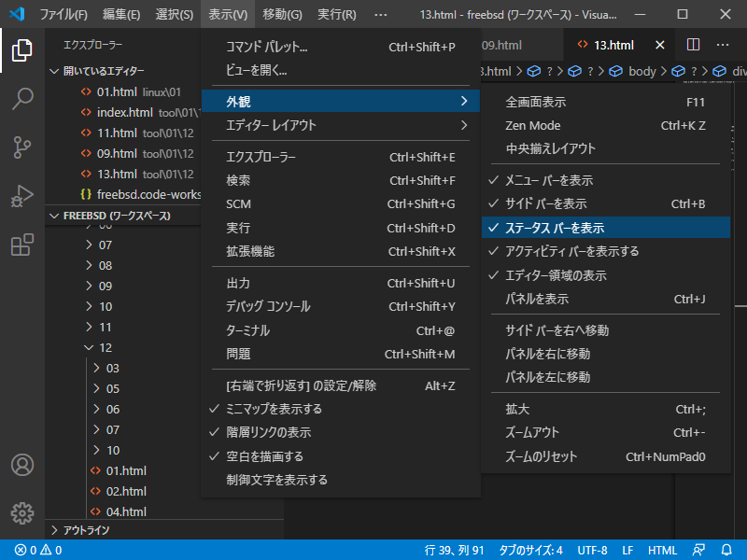
Task: Open the Search activity bar icon
Action: coord(21,99)
